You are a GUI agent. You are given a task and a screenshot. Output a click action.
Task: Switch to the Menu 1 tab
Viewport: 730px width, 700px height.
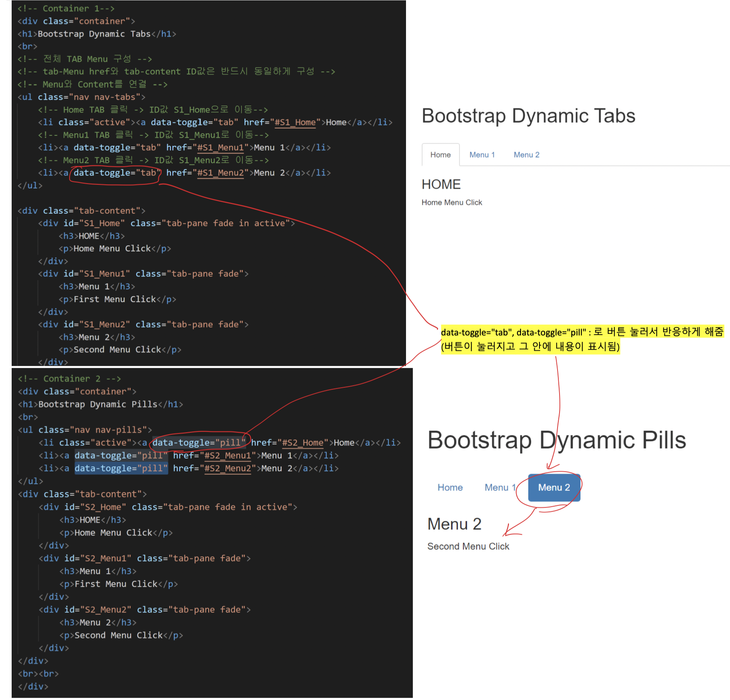(482, 155)
